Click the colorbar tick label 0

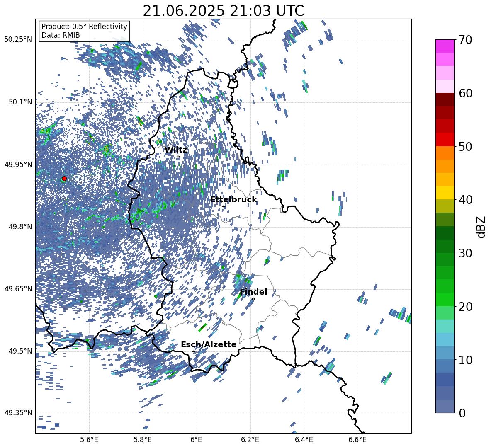point(462,413)
